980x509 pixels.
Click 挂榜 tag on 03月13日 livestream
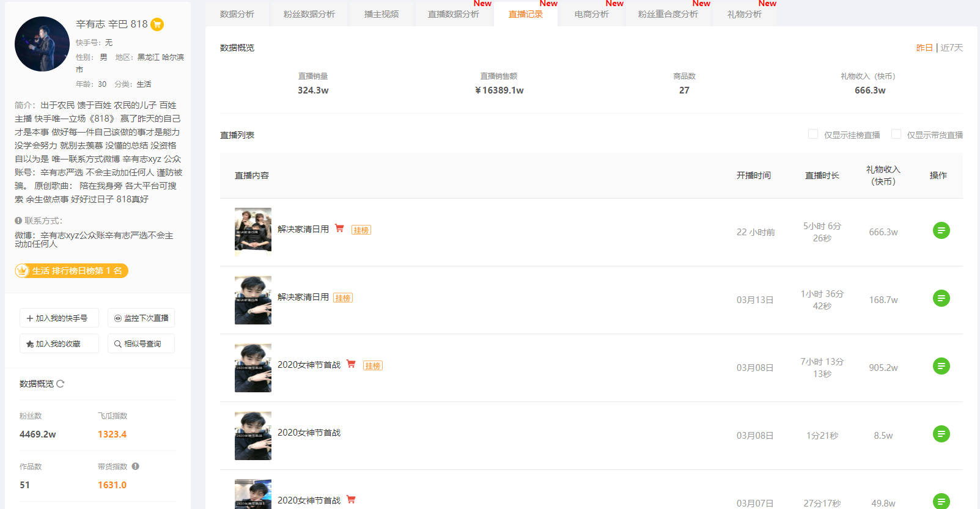(x=343, y=298)
